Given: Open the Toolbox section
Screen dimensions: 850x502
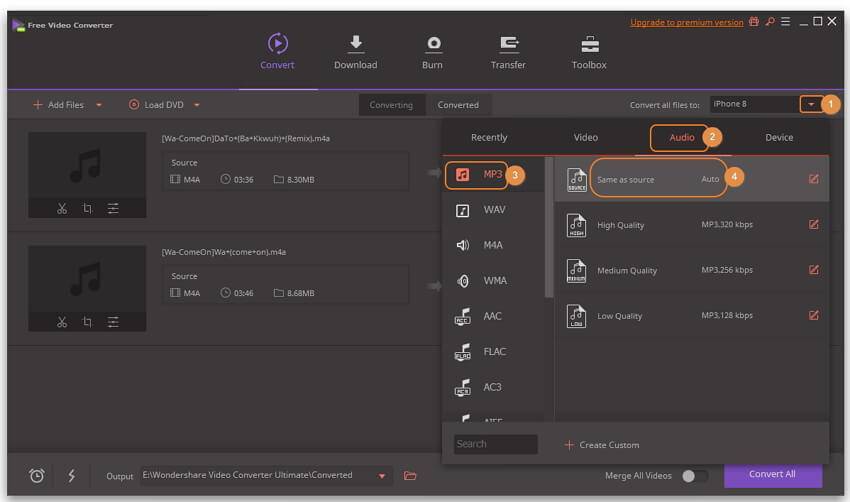Looking at the screenshot, I should pyautogui.click(x=589, y=44).
